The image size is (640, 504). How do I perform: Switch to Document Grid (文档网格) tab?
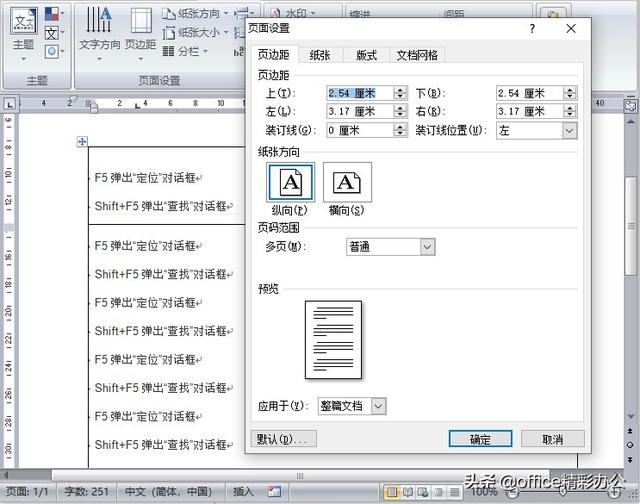[417, 55]
